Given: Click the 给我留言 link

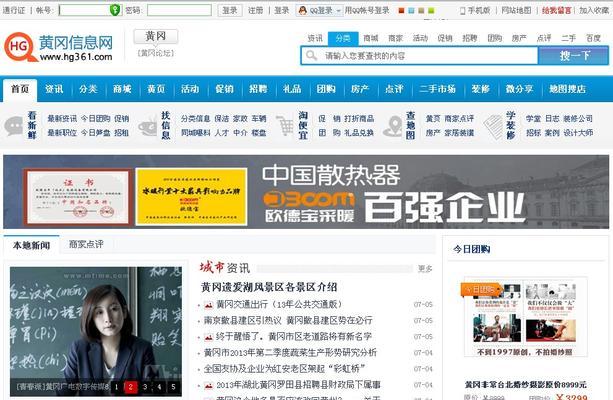Looking at the screenshot, I should tap(557, 11).
